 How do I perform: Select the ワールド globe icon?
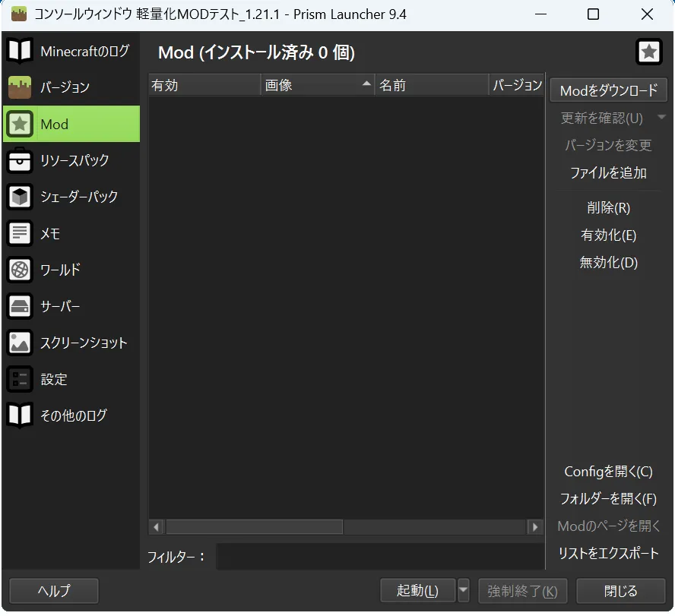click(20, 270)
